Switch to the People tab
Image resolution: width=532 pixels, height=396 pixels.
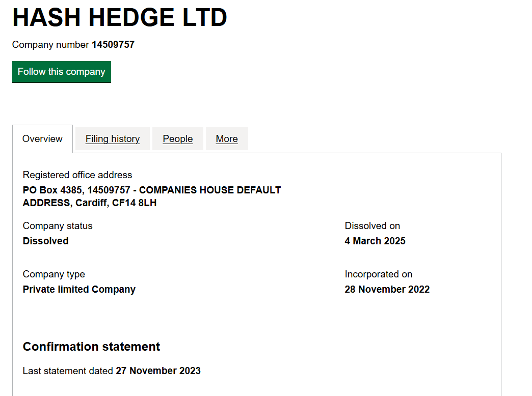pyautogui.click(x=178, y=139)
